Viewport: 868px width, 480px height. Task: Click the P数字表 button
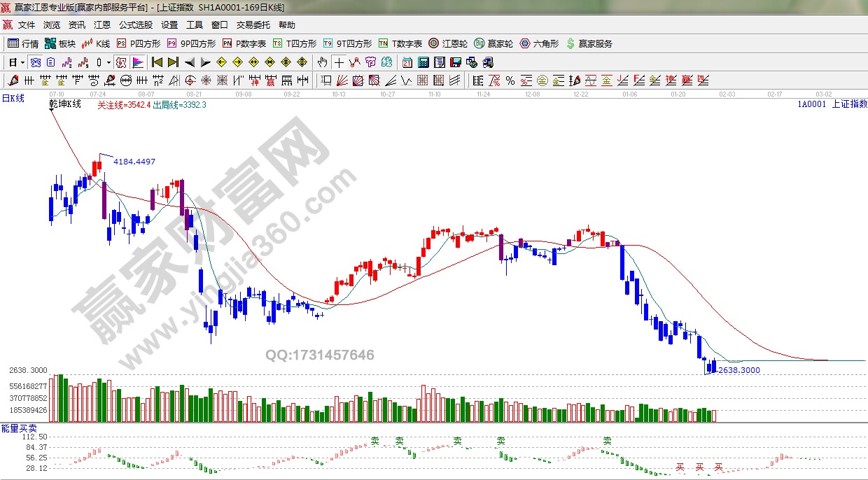tap(244, 43)
